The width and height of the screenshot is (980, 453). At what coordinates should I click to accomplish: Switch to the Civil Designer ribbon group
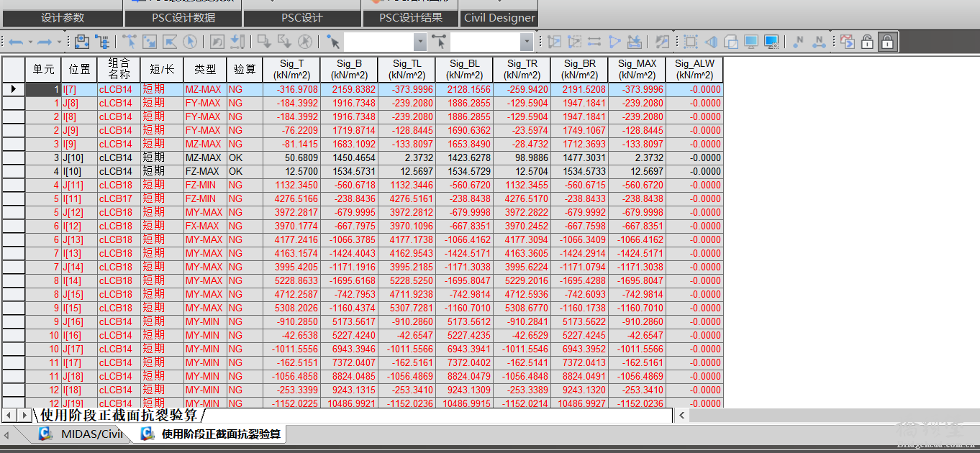pyautogui.click(x=500, y=18)
